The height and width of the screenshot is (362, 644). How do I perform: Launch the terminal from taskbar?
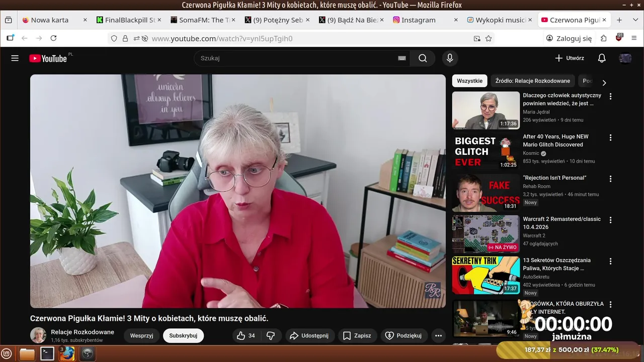(x=47, y=354)
